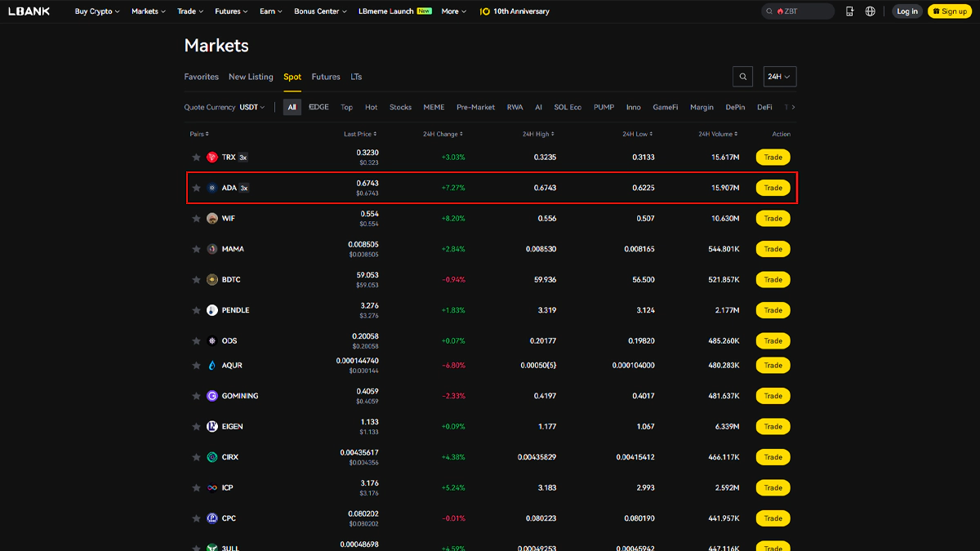Screen dimensions: 980x551
Task: Sort by 24H Change column header
Action: pos(443,134)
